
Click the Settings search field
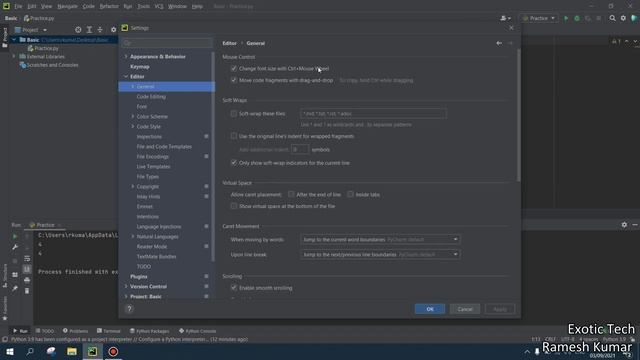(167, 43)
